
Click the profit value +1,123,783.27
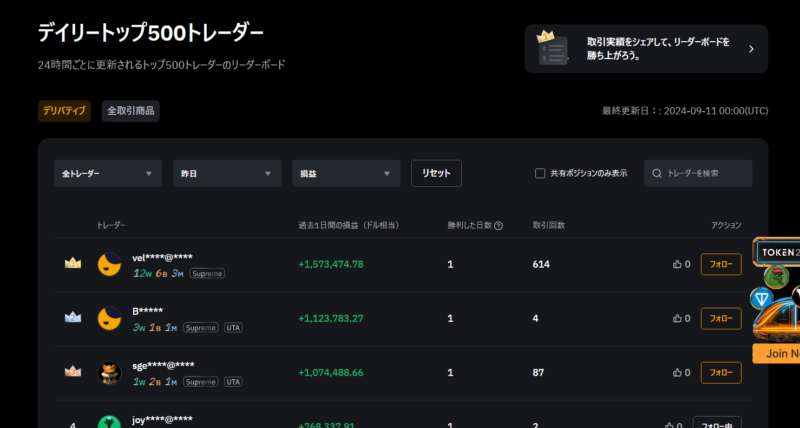click(x=331, y=318)
